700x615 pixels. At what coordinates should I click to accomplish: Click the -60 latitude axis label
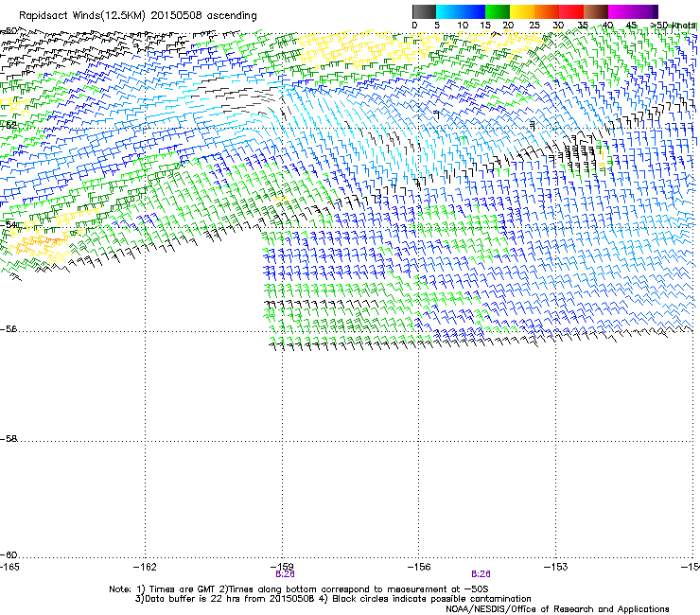tap(9, 555)
